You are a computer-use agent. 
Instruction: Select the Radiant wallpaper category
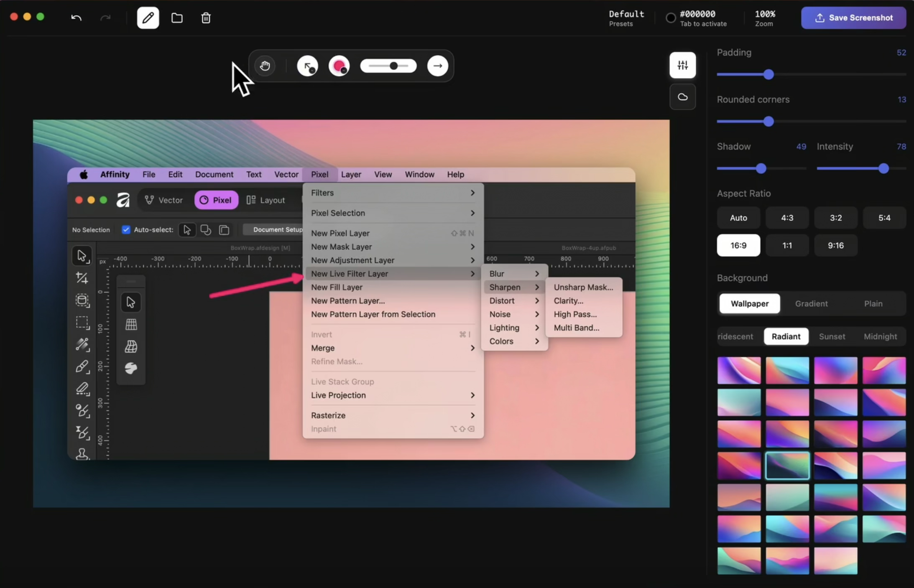(786, 336)
